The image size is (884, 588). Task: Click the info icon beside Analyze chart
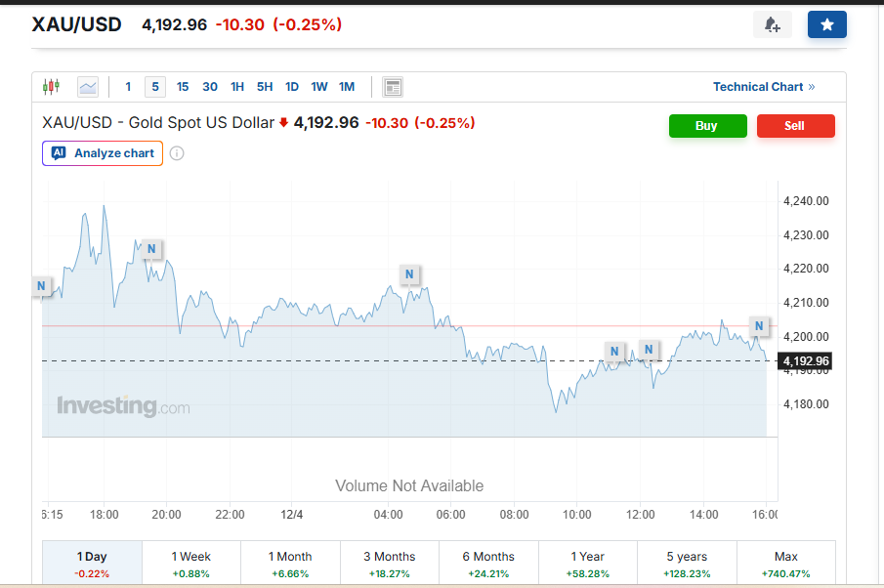pos(177,153)
